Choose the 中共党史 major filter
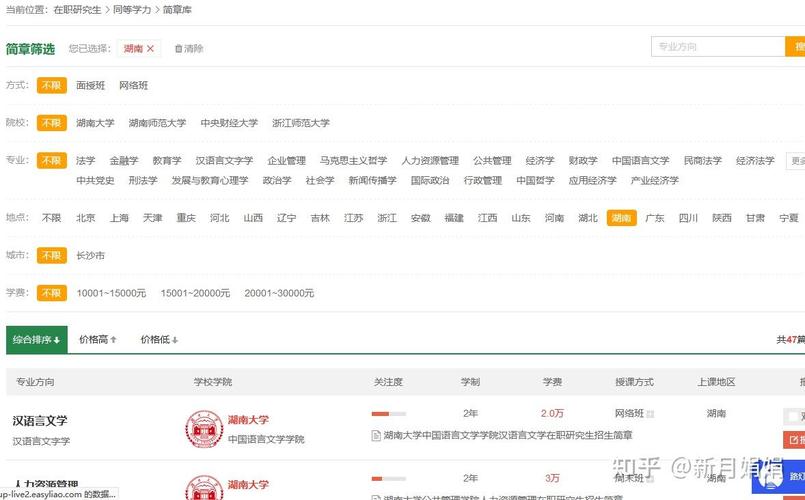This screenshot has width=805, height=500. (95, 181)
